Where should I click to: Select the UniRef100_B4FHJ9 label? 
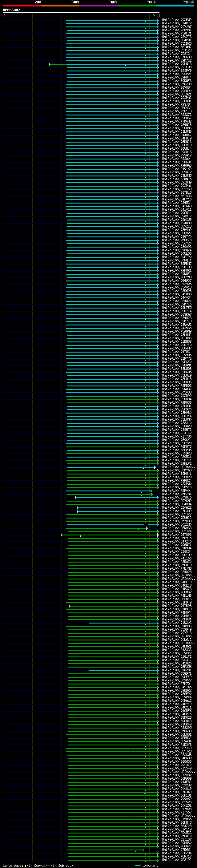click(x=177, y=139)
